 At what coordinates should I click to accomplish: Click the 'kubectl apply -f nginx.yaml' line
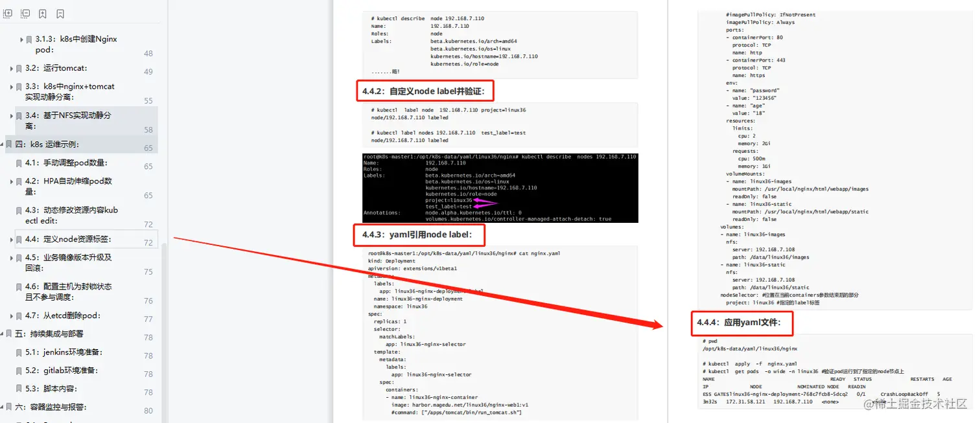750,364
